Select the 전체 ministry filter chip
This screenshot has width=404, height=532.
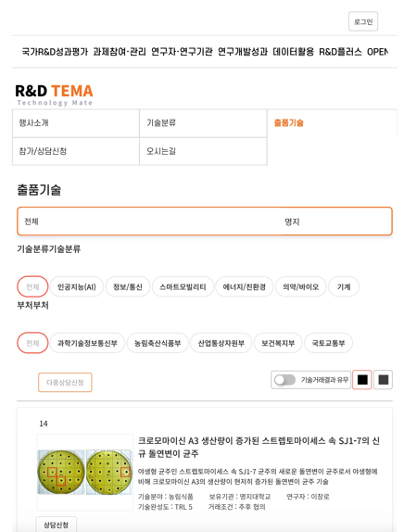(32, 343)
